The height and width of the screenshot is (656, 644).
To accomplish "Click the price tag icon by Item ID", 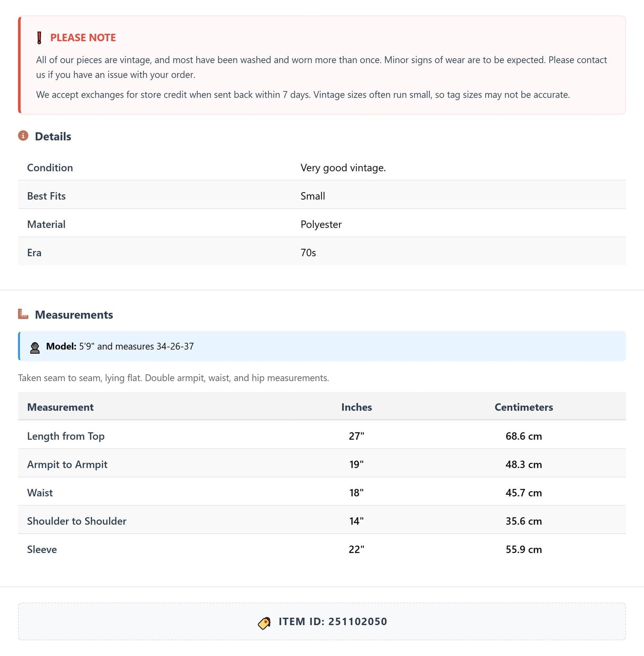I will [264, 623].
